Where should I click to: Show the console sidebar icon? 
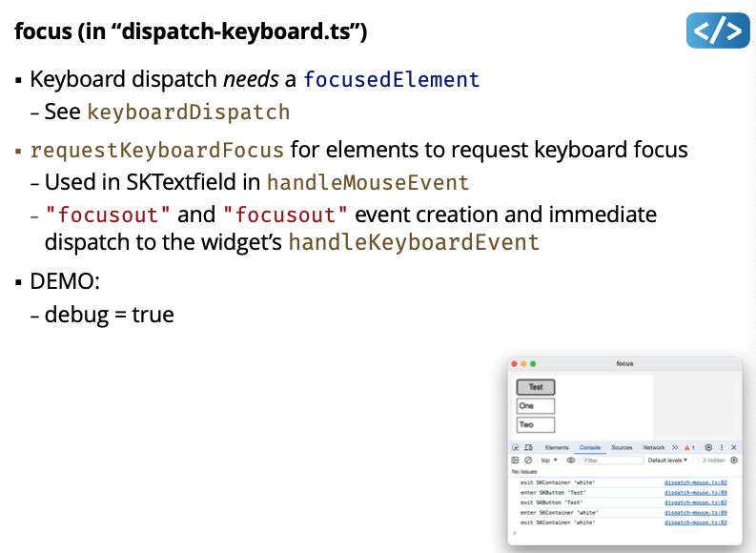tap(516, 460)
